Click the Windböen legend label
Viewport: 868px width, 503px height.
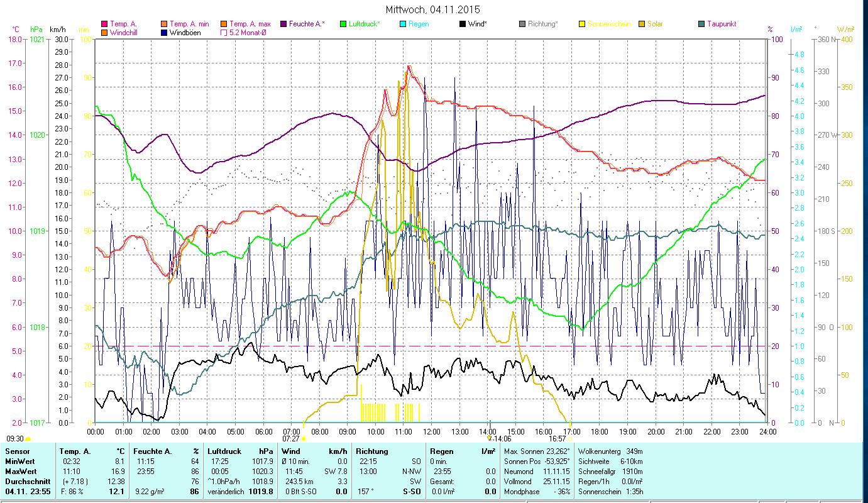(x=185, y=32)
